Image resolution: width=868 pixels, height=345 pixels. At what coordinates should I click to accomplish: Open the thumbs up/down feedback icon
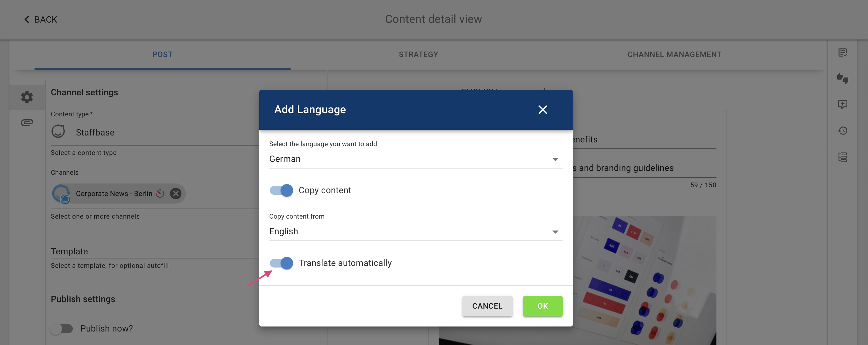[x=843, y=78]
